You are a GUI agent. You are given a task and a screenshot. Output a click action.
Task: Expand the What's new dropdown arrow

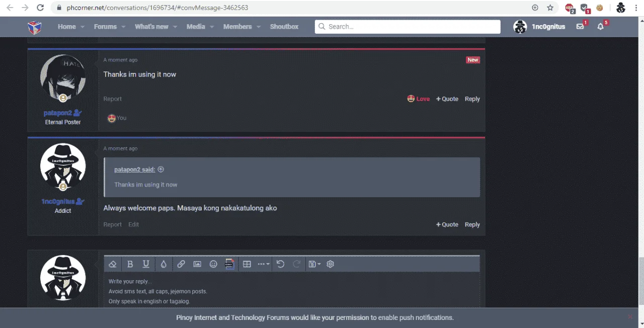[x=175, y=27]
